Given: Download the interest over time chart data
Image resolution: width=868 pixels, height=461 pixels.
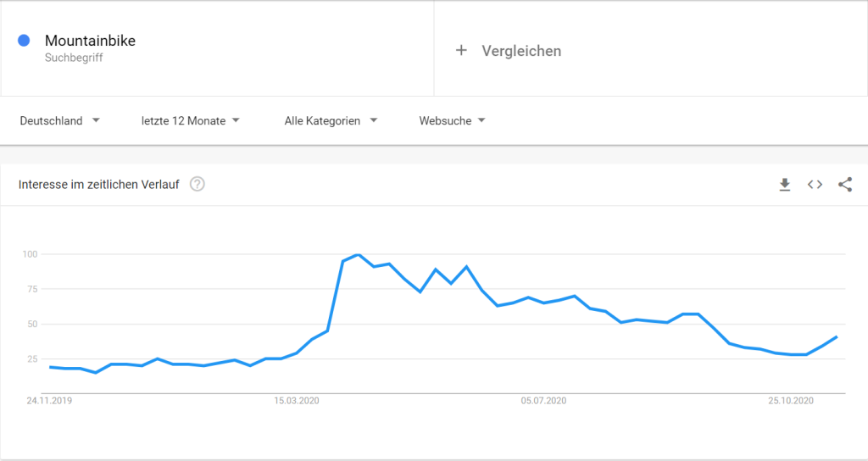Looking at the screenshot, I should [784, 185].
